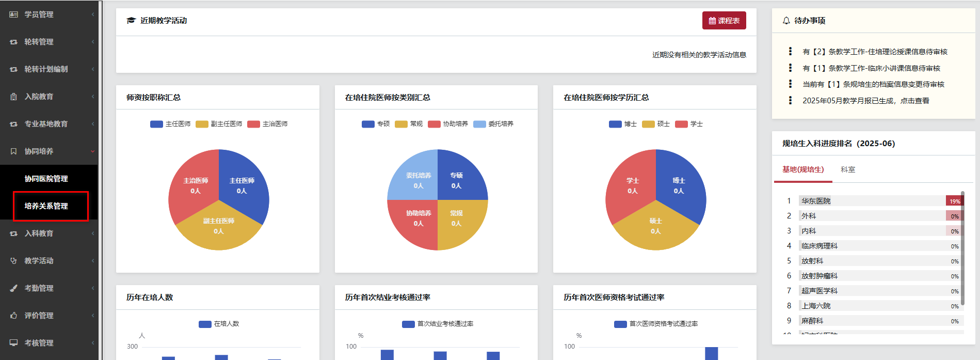Click the graduation cap icon beside 近期教学活动
Image resolution: width=980 pixels, height=360 pixels.
click(131, 21)
